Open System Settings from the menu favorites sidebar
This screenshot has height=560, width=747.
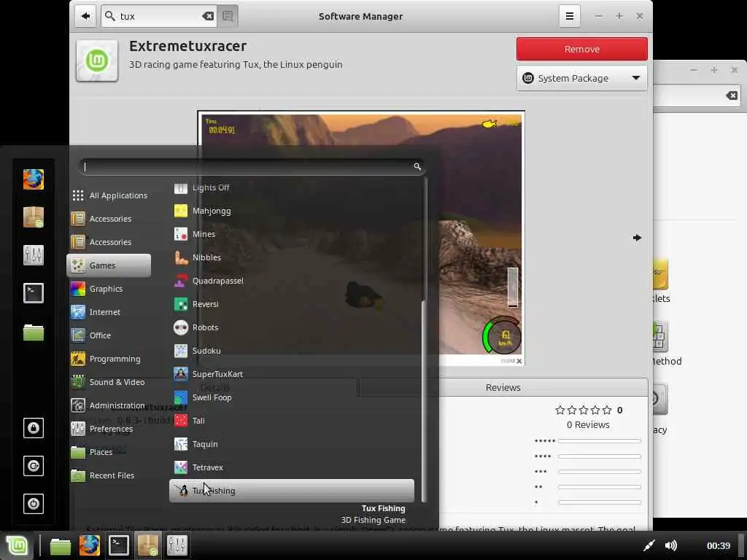pyautogui.click(x=34, y=255)
